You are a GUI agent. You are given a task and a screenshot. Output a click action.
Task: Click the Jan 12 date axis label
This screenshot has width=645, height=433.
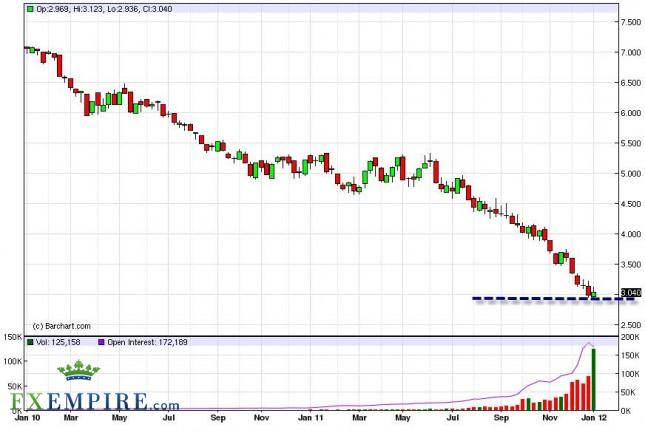click(594, 418)
